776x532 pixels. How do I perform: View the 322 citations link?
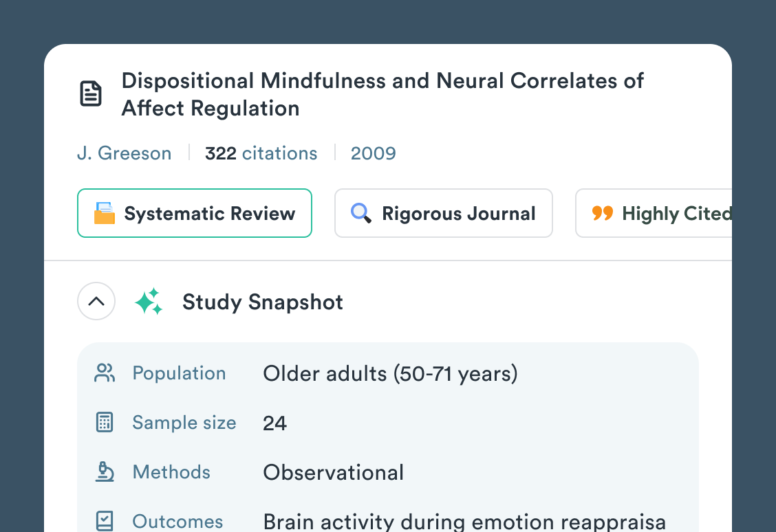point(261,153)
